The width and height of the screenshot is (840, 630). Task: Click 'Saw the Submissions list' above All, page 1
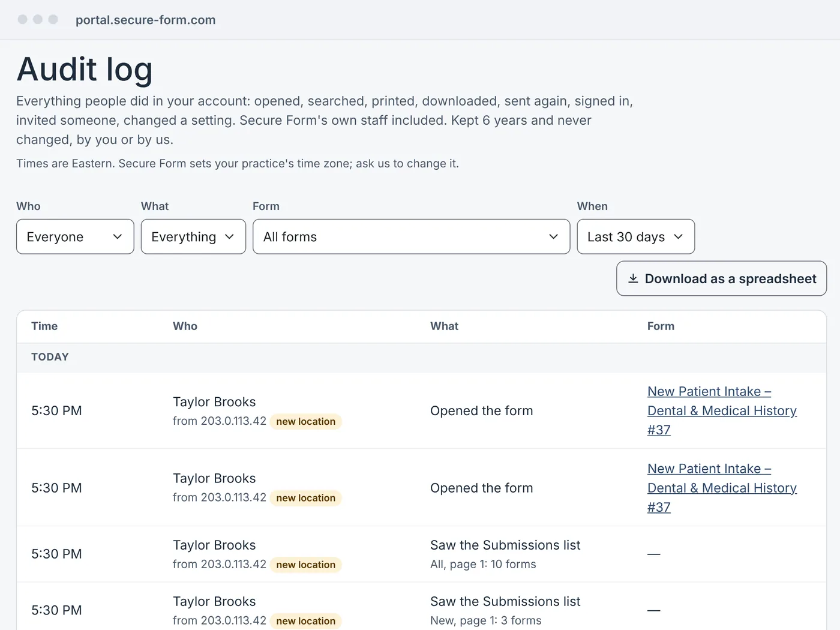[505, 545]
